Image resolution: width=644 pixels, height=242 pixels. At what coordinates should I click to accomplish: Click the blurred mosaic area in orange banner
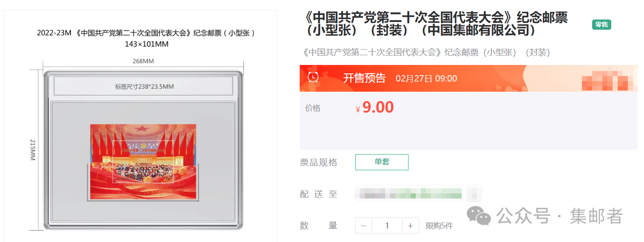609,79
